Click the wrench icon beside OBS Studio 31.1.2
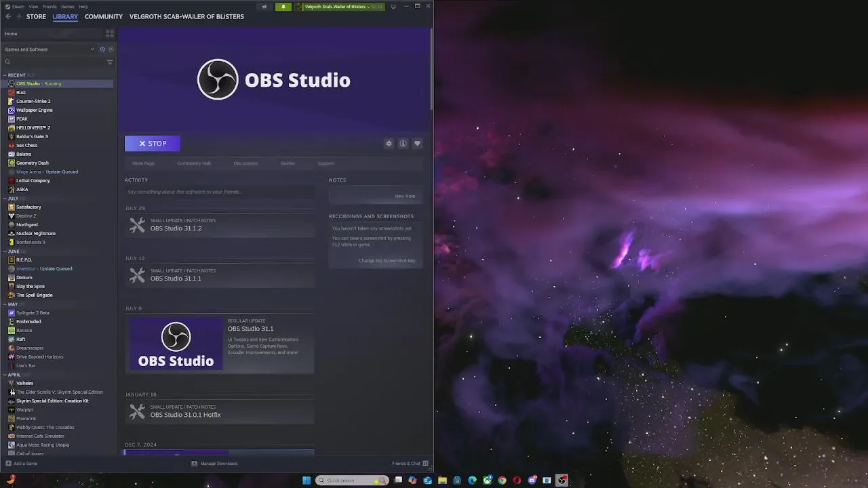The image size is (868, 488). [137, 225]
